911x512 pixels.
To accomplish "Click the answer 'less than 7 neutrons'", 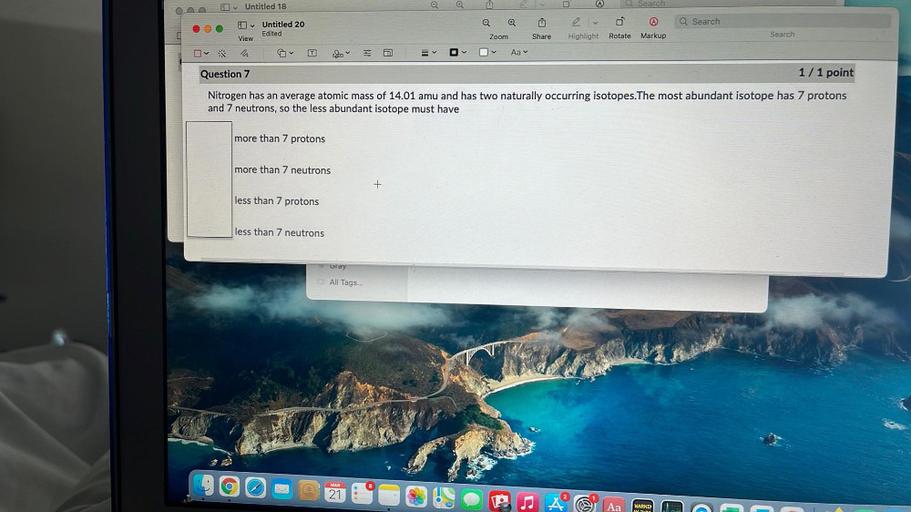I will click(x=279, y=232).
